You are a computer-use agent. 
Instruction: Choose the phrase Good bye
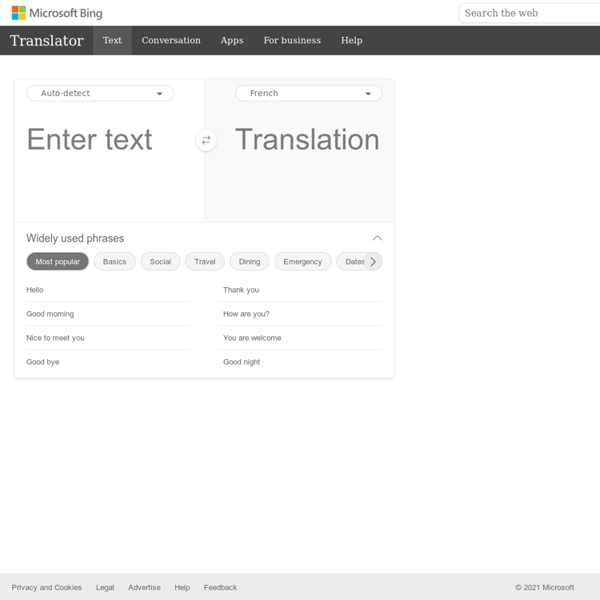coord(109,362)
